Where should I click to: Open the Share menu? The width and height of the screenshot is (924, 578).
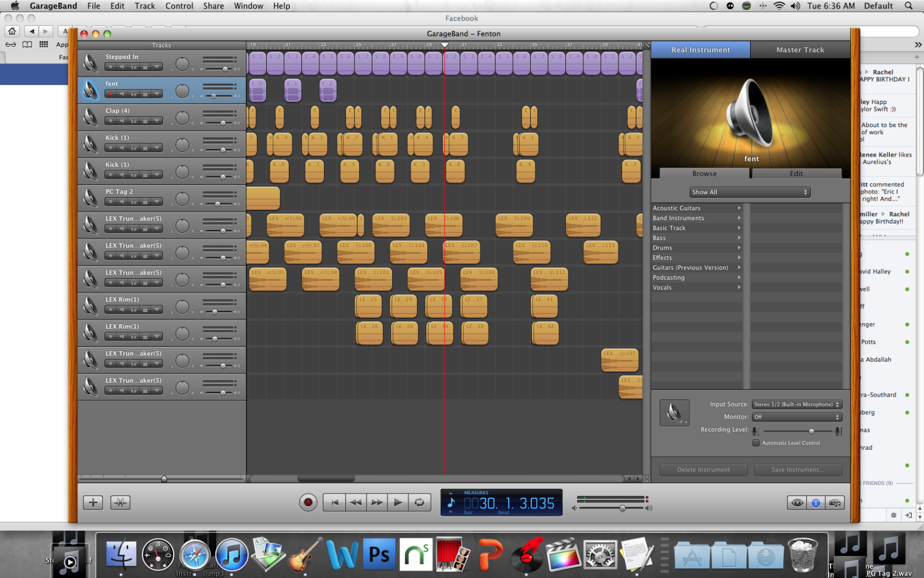[x=213, y=6]
